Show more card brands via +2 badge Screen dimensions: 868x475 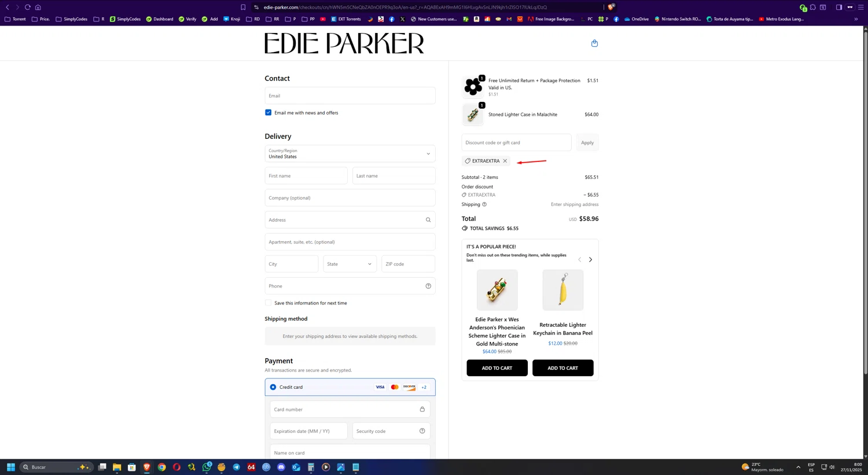(424, 387)
